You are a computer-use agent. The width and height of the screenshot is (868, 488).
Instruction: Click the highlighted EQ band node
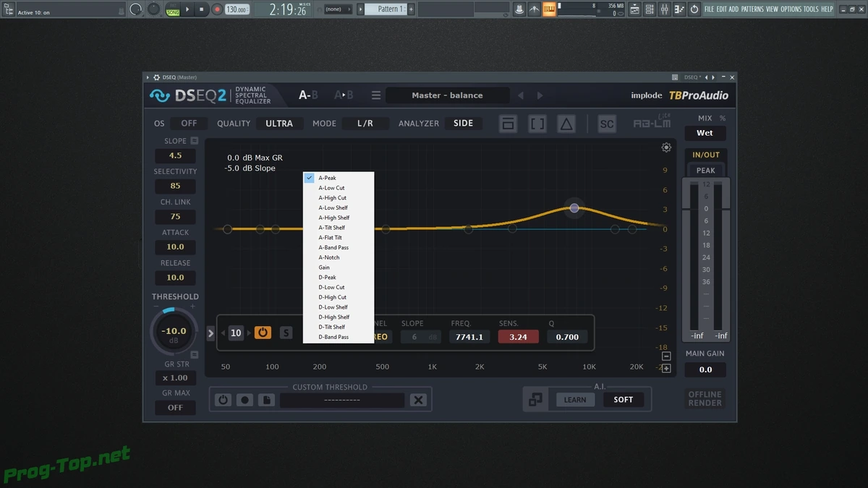574,207
